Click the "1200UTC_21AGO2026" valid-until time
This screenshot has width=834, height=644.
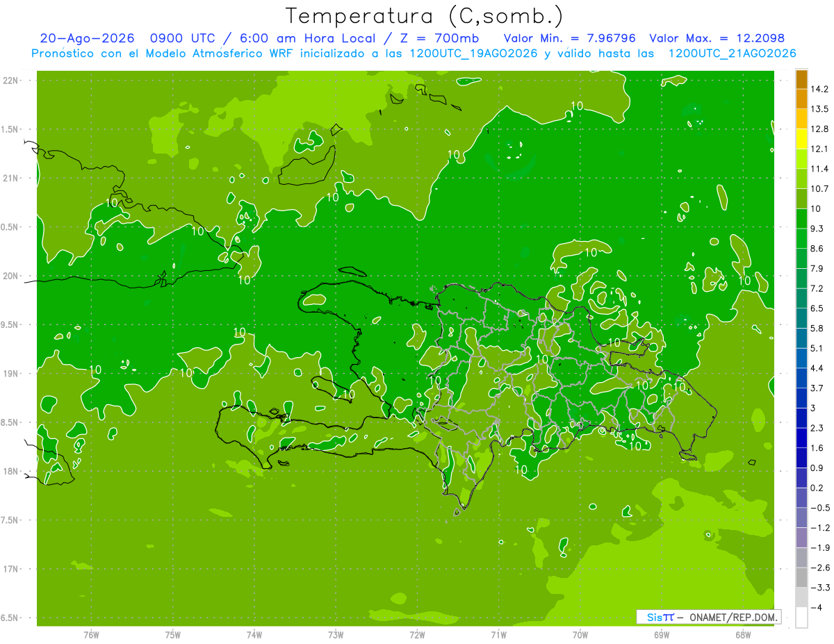(x=732, y=53)
